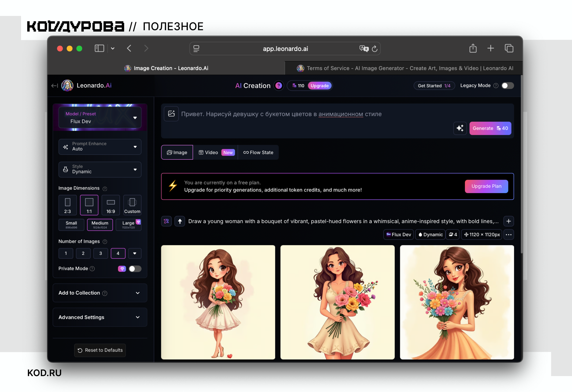The height and width of the screenshot is (392, 572).
Task: Switch to the Flow State tab
Action: pos(258,152)
